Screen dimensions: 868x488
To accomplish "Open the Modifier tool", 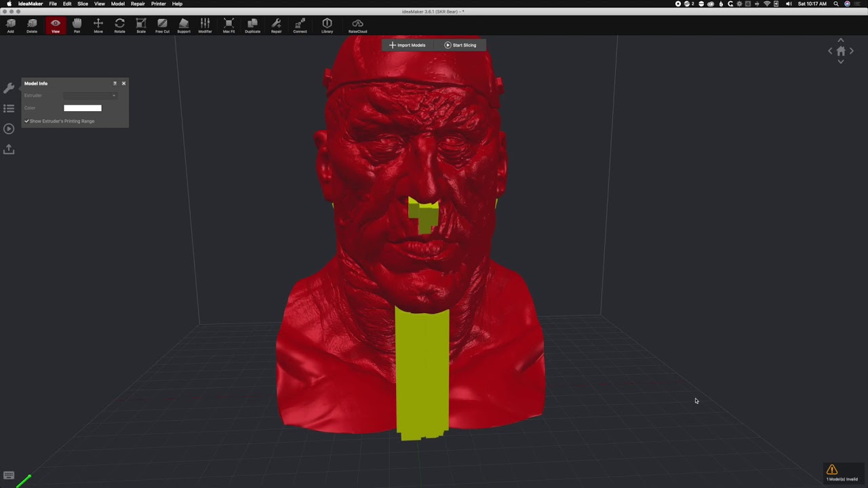I will (x=205, y=26).
